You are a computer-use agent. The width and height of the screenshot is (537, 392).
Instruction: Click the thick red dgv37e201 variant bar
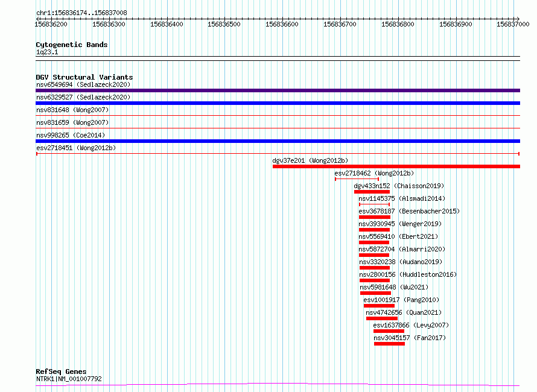click(396, 166)
